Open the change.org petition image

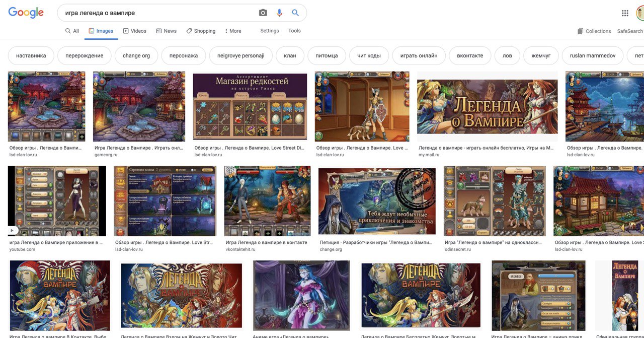(377, 201)
